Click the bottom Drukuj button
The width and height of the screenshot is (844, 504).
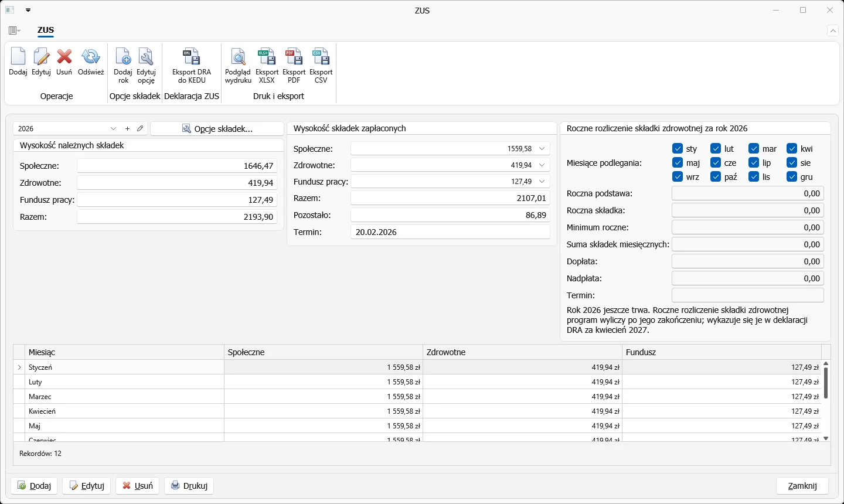189,486
